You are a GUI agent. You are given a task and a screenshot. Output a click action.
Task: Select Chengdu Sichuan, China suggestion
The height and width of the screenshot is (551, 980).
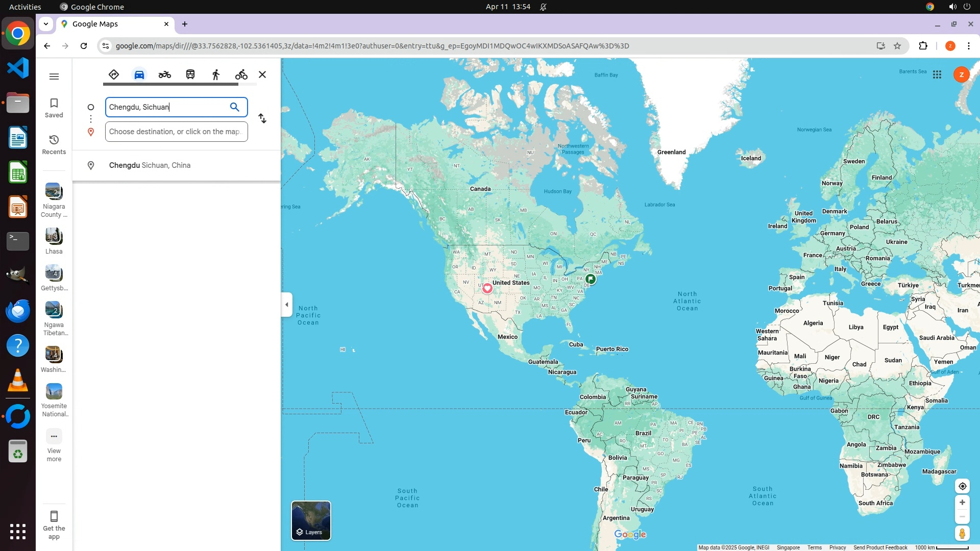click(150, 165)
